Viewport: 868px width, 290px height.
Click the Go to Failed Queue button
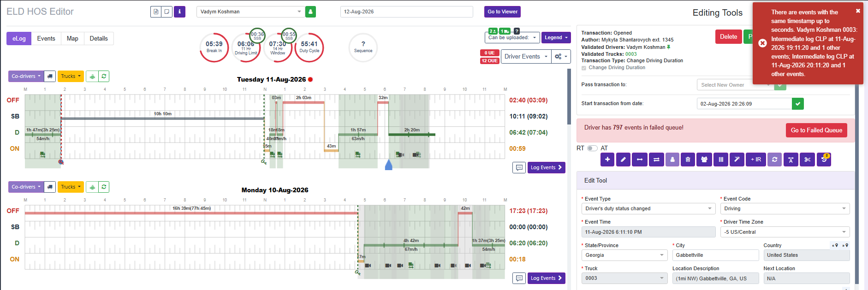coord(816,130)
